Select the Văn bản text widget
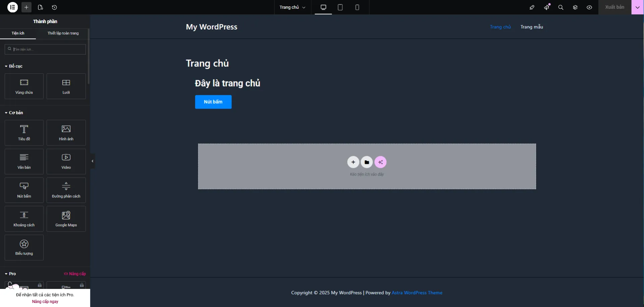644x307 pixels. (x=24, y=162)
